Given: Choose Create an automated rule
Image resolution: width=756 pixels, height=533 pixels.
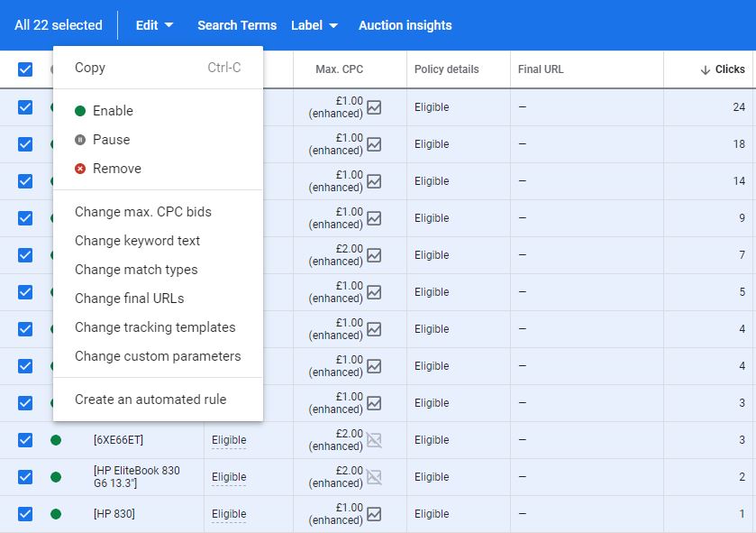Looking at the screenshot, I should [x=150, y=400].
